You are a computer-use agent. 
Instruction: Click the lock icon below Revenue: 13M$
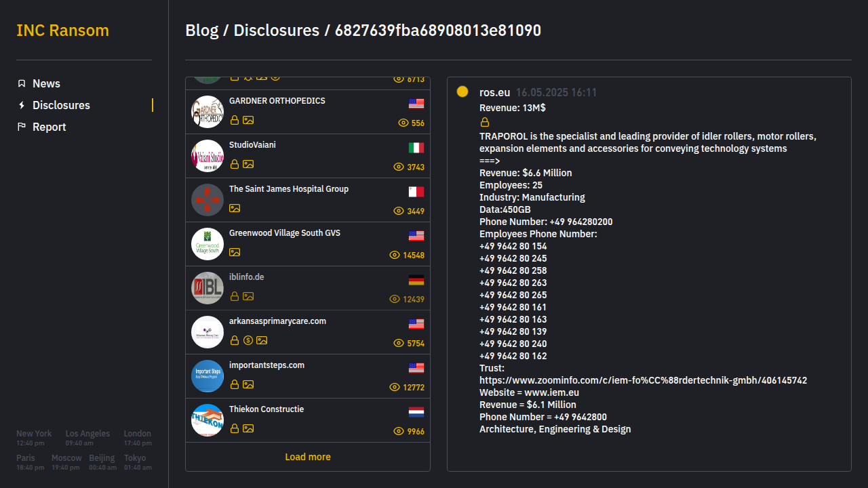point(485,123)
